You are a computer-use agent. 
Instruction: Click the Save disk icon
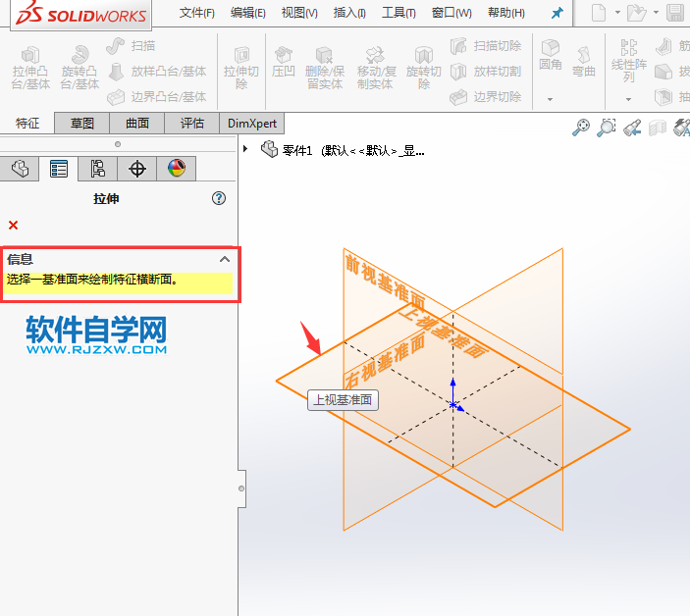pyautogui.click(x=675, y=13)
